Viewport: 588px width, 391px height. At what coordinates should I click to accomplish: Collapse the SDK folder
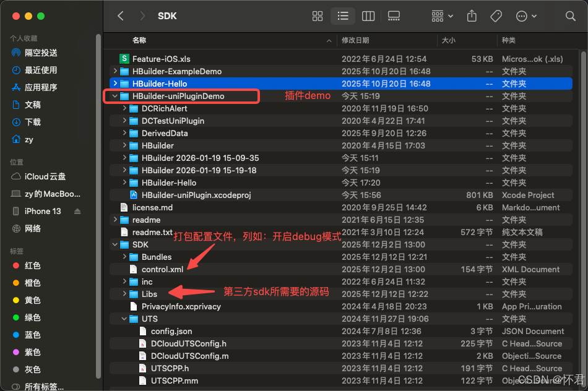[x=115, y=244]
